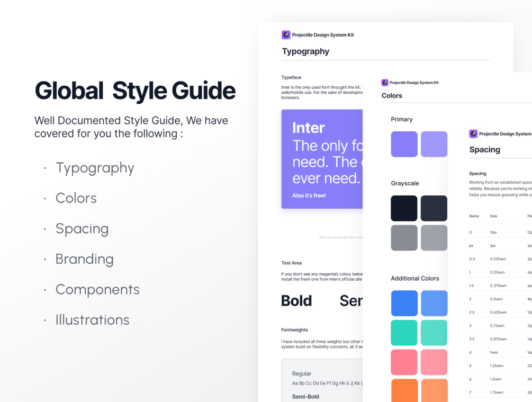Pick the solid teal additional color swatch
The width and height of the screenshot is (532, 402).
point(404,333)
